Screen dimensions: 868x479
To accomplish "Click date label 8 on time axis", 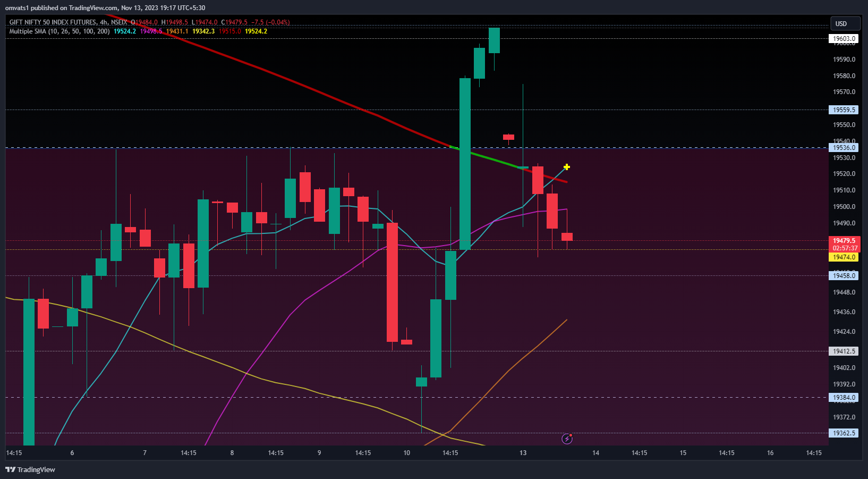I will click(x=232, y=453).
